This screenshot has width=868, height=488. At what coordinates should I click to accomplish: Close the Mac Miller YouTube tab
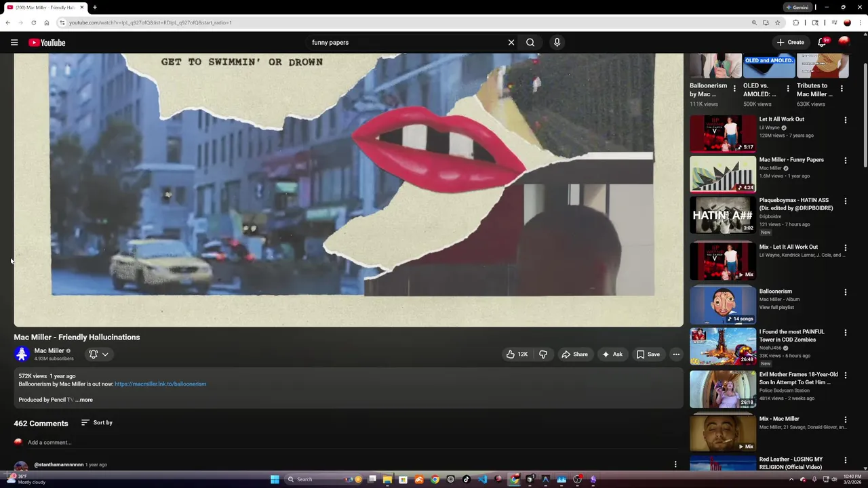(82, 7)
